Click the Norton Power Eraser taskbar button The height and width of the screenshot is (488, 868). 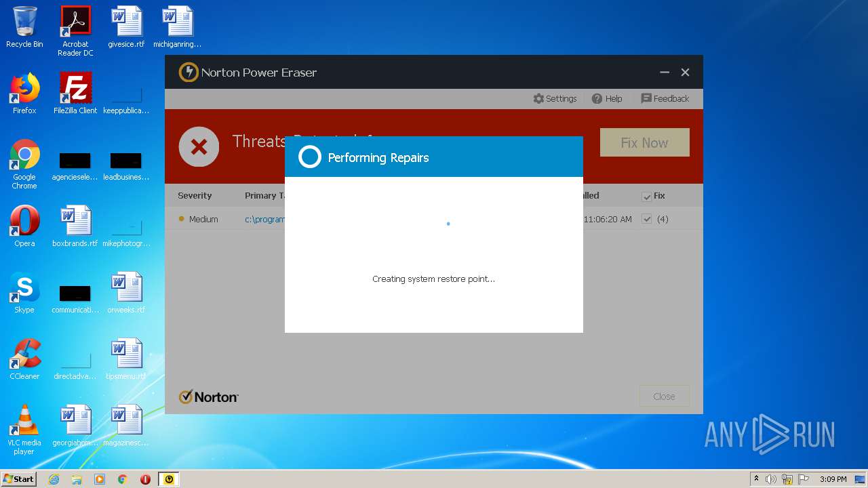(169, 479)
